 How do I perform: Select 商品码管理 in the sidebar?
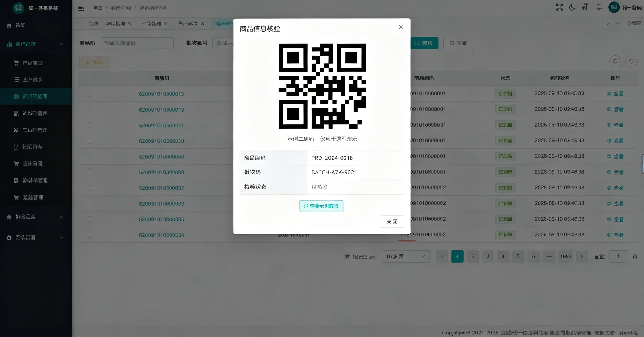[36, 96]
